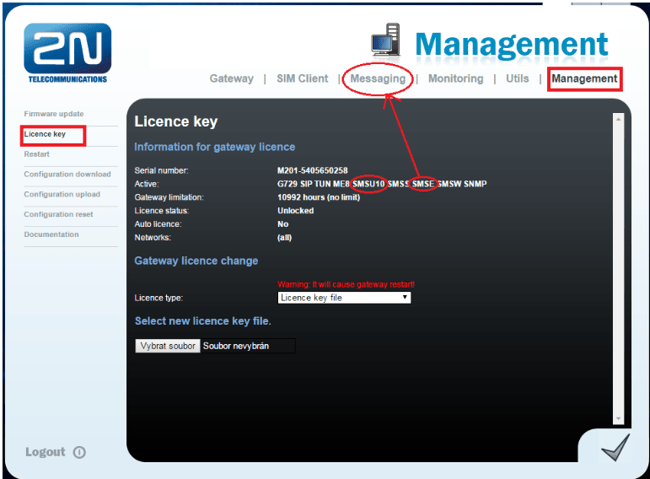The height and width of the screenshot is (479, 650).
Task: Open Configuration upload page
Action: 62,194
